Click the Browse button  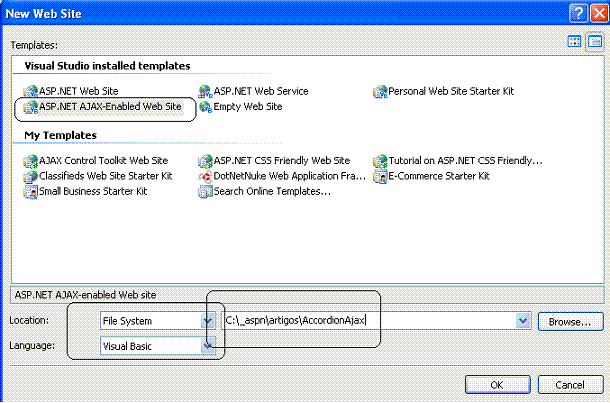click(x=570, y=322)
